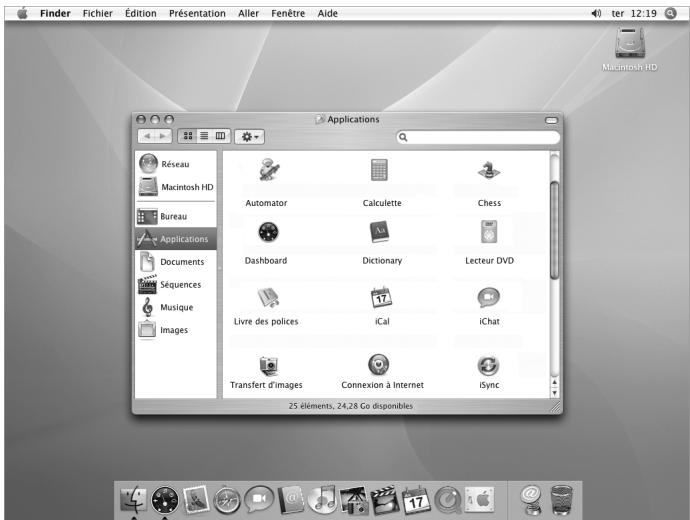Launch iMovie clapperboard in the Dock
The width and height of the screenshot is (690, 520).
tap(385, 500)
